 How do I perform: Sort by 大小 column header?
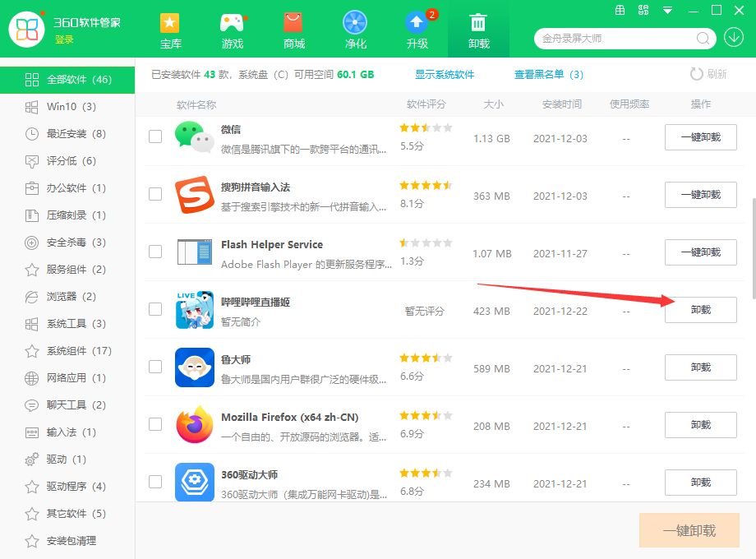pyautogui.click(x=493, y=104)
